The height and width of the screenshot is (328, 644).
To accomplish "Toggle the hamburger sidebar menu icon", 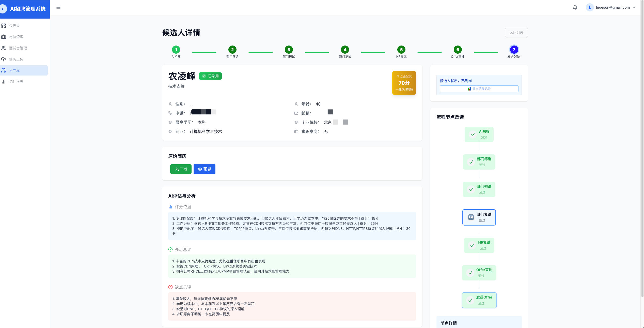I will [x=58, y=7].
